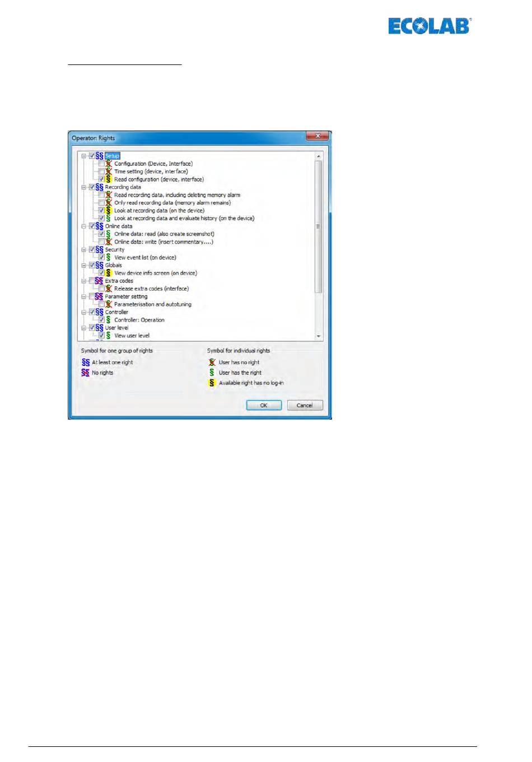Collapse the Parameter setting tree node
Viewport: 532px width, 762px height.
pos(84,298)
